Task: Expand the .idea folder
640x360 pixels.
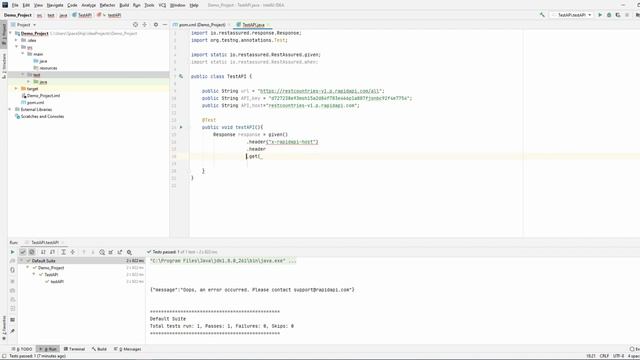Action: [16, 40]
